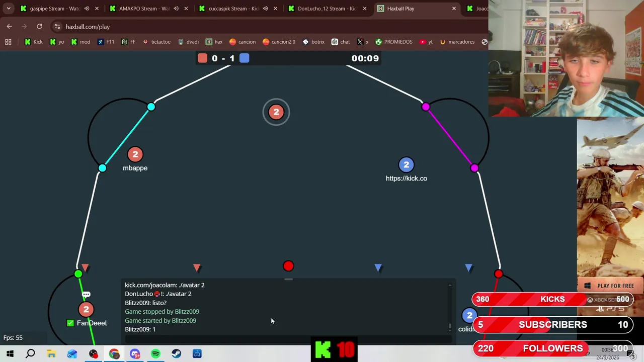Open the cancion2.0 bookmark
This screenshot has height=362, width=644.
point(279,42)
